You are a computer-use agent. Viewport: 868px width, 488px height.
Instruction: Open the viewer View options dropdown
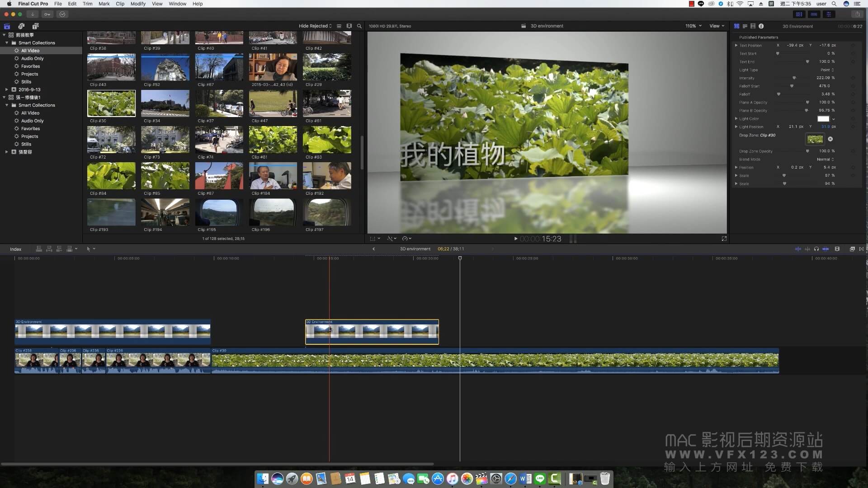(717, 26)
